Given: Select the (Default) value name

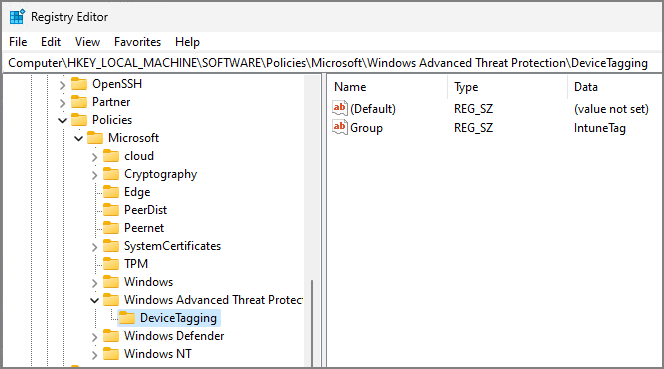Looking at the screenshot, I should [x=373, y=109].
